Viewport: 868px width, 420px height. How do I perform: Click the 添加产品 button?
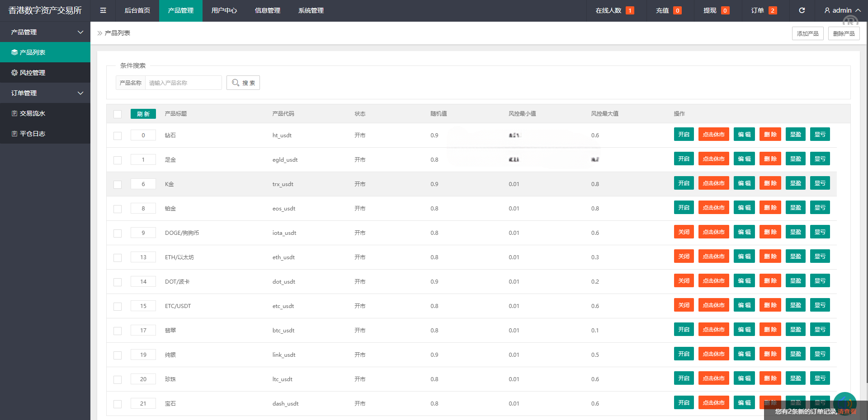coord(807,33)
